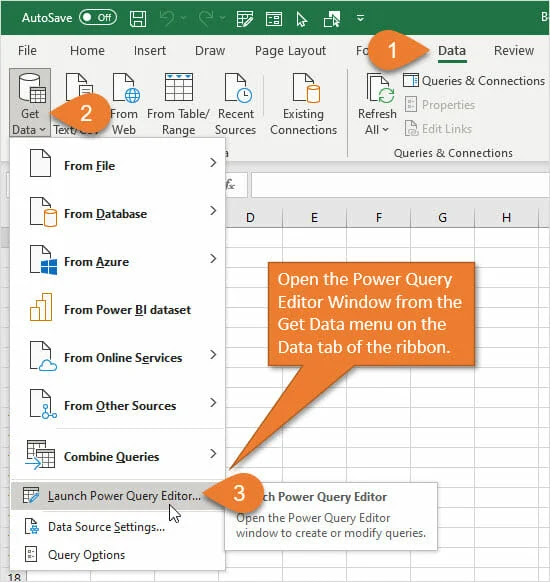Screen dimensions: 552x583
Task: Click the Select Objects pointer icon
Action: [x=302, y=19]
